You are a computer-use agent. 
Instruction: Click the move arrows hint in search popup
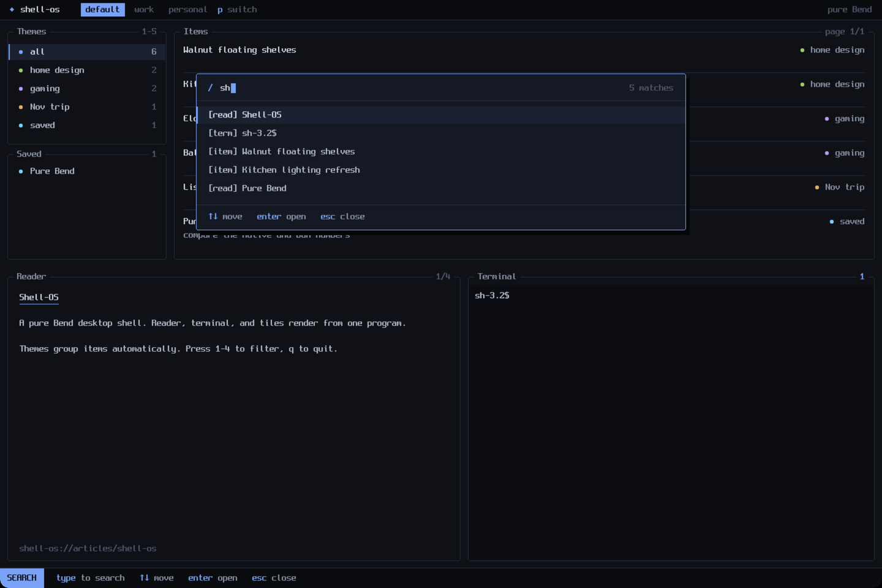225,216
